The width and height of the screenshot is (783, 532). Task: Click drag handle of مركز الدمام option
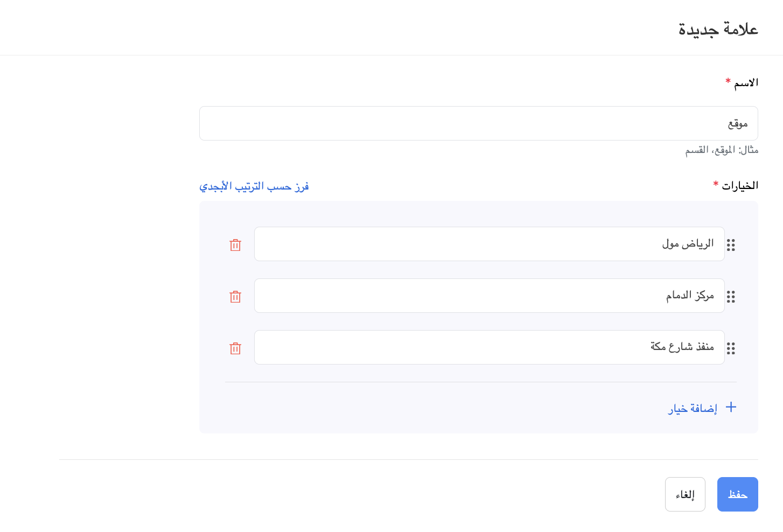(x=731, y=297)
